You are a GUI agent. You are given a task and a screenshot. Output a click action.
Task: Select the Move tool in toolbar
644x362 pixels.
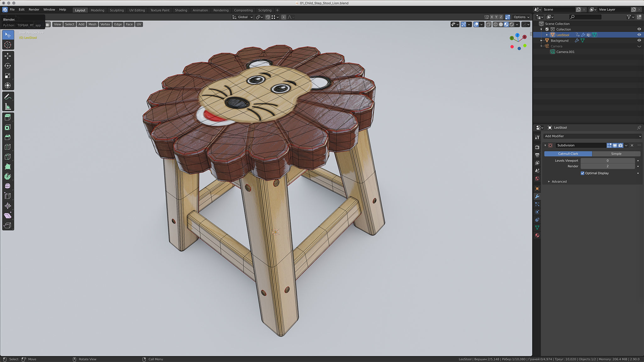click(8, 56)
